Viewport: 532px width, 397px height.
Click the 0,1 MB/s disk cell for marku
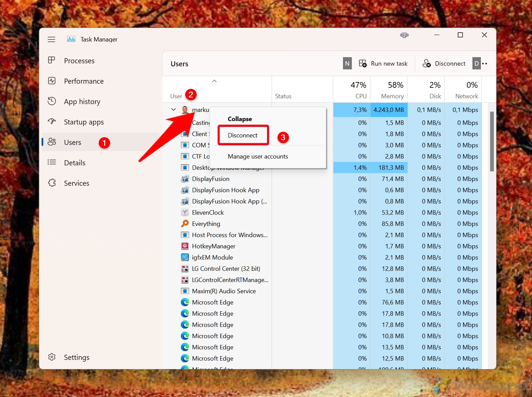426,110
